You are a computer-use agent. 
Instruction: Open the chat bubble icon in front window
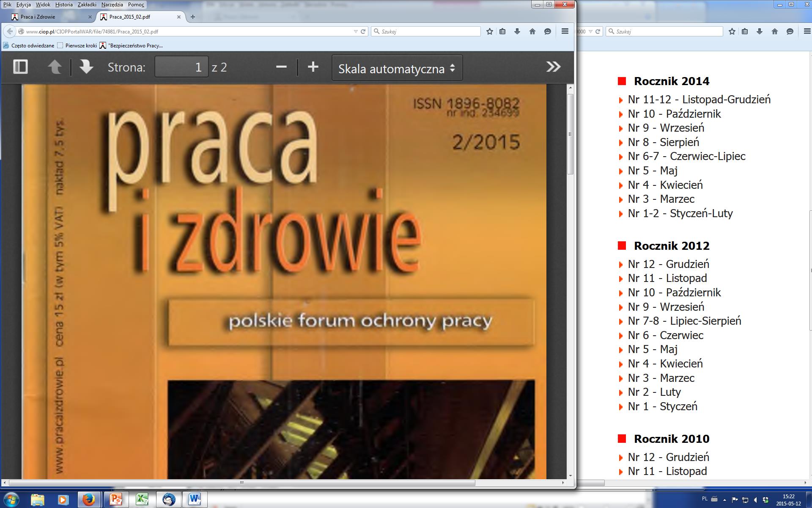(548, 31)
